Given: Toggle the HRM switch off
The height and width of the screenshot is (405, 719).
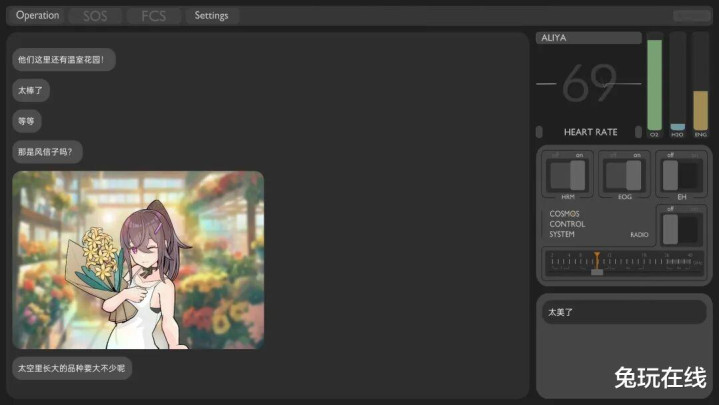Looking at the screenshot, I should (568, 175).
